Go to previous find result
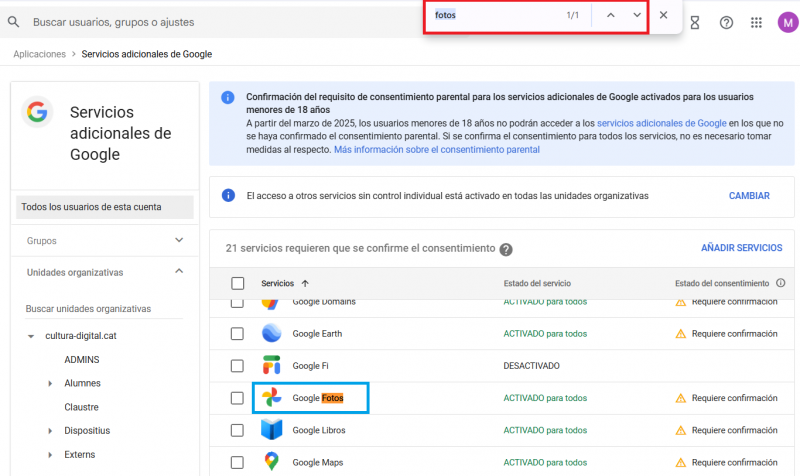Screen dimensions: 800x476 click(610, 15)
